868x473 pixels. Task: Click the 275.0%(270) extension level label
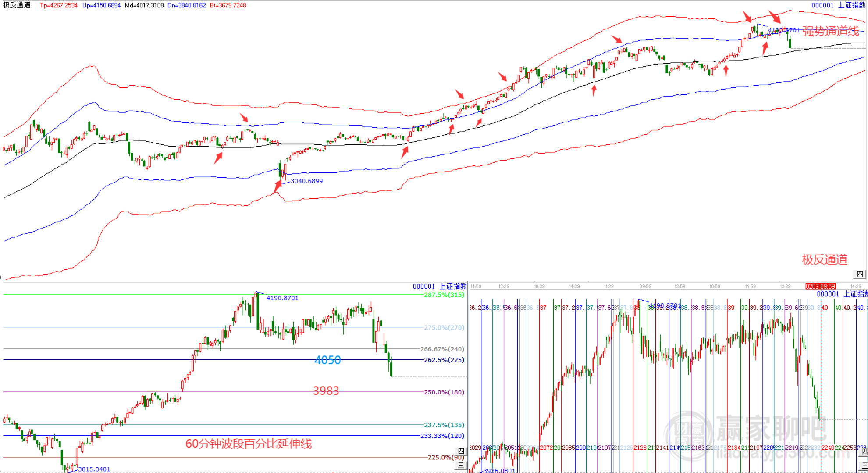coord(444,327)
